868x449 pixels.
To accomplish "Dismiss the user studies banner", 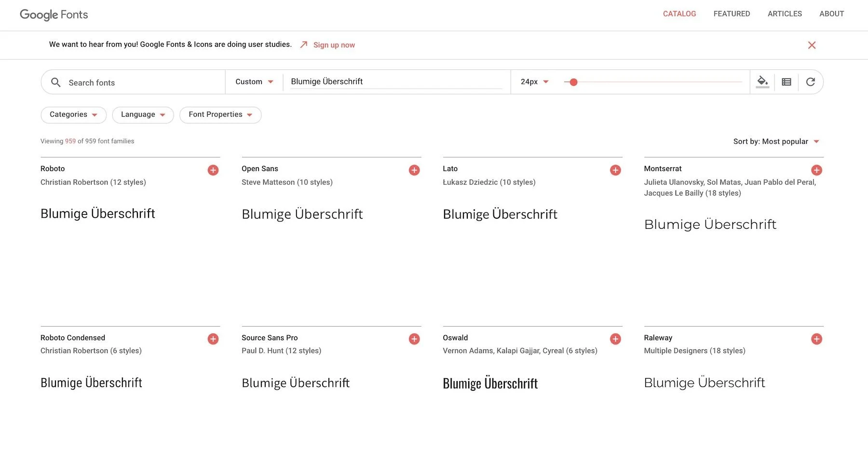I will pos(812,45).
